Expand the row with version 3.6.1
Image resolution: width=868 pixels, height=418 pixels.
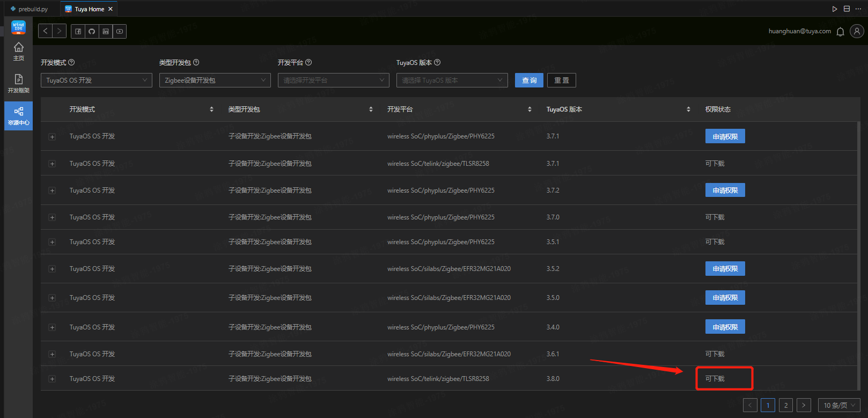pyautogui.click(x=52, y=354)
